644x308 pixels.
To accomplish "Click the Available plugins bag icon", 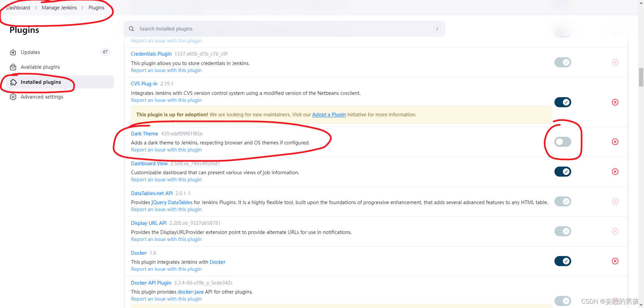I will click(x=13, y=67).
